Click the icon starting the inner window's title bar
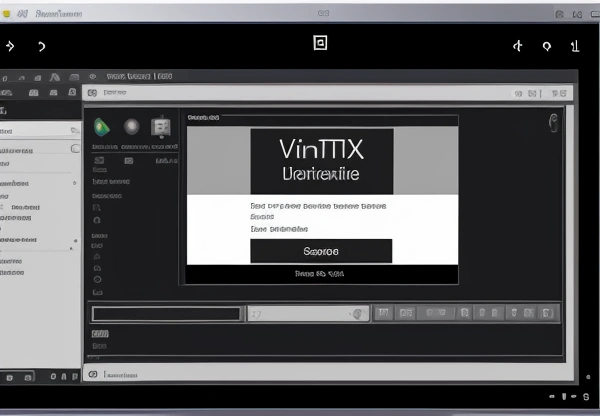Screen dimensions: 600x416 pos(92,93)
